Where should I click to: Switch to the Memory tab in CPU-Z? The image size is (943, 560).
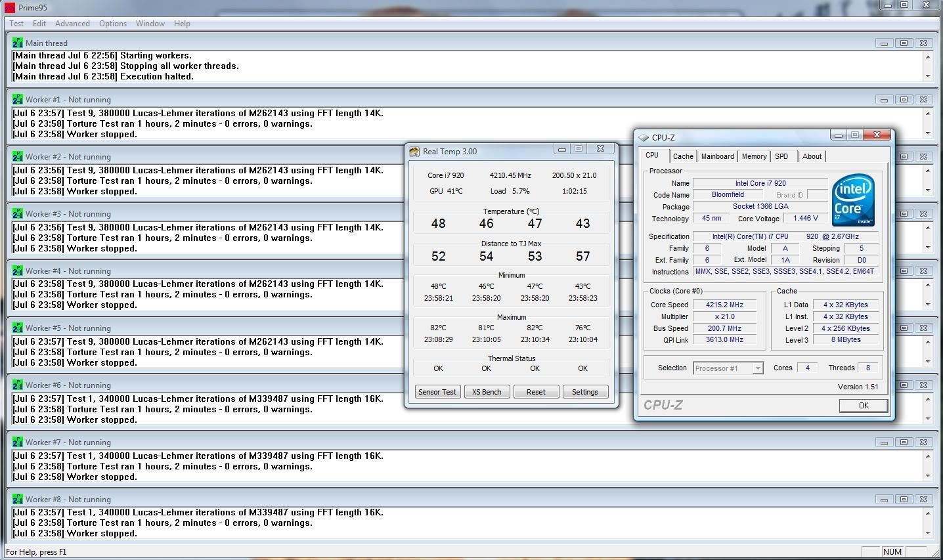754,156
